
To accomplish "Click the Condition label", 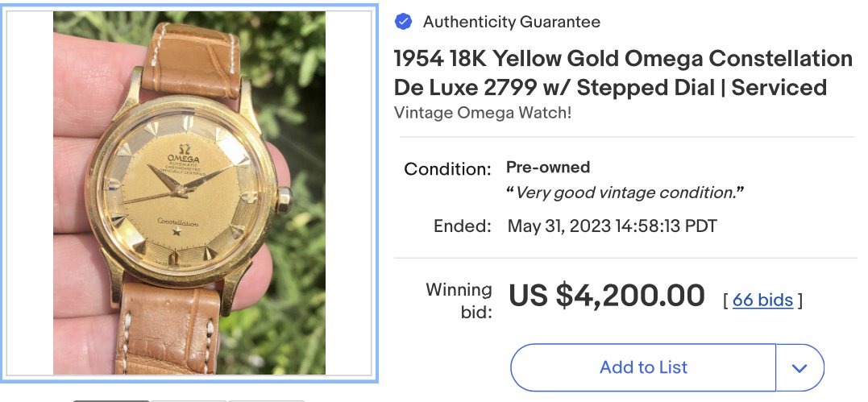I will coord(447,169).
